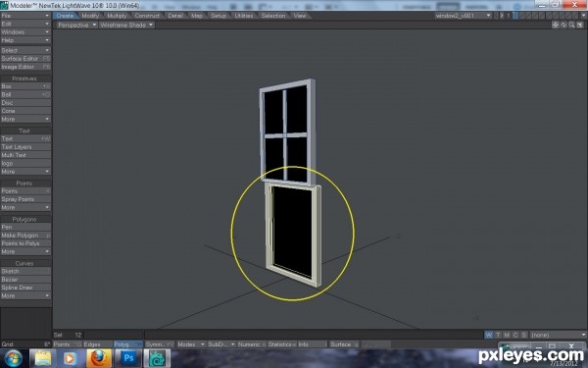Open Windows Explorer from the taskbar
The width and height of the screenshot is (588, 368).
click(x=43, y=358)
